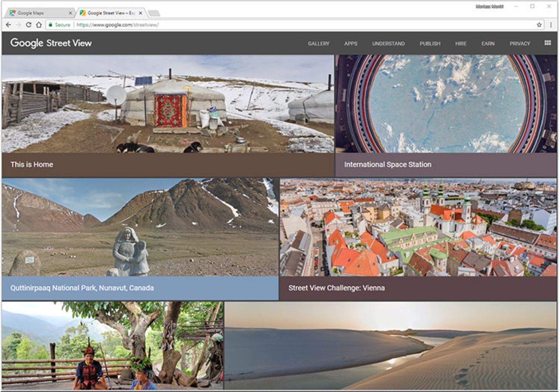Open the EARN menu item
Screen dimensions: 560x392
[488, 43]
